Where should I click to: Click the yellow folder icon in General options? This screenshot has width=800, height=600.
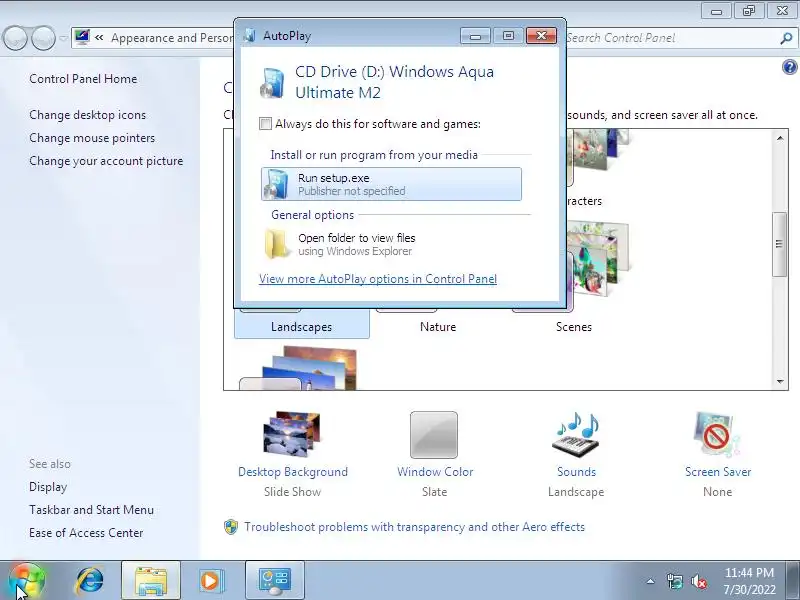[277, 244]
